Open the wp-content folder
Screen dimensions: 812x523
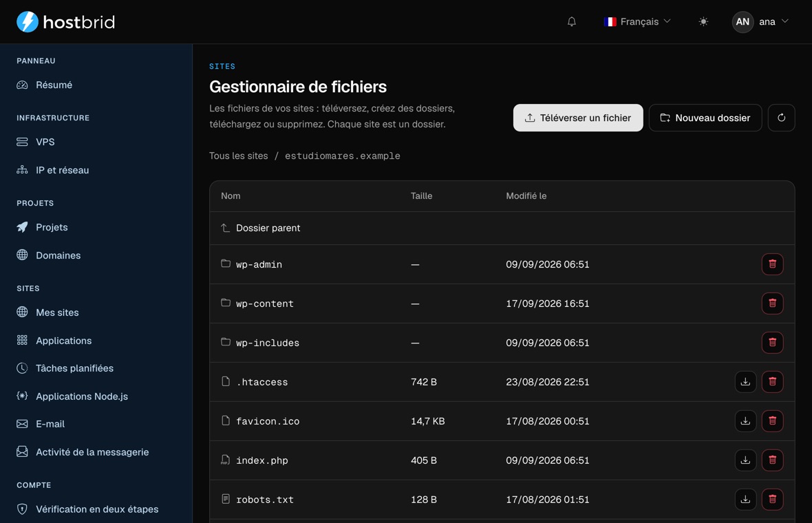click(x=265, y=303)
